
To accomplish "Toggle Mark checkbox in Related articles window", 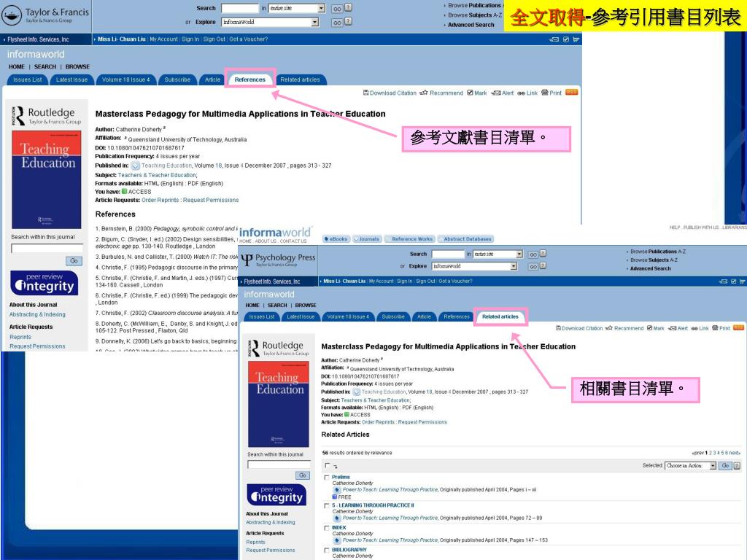I will 650,328.
